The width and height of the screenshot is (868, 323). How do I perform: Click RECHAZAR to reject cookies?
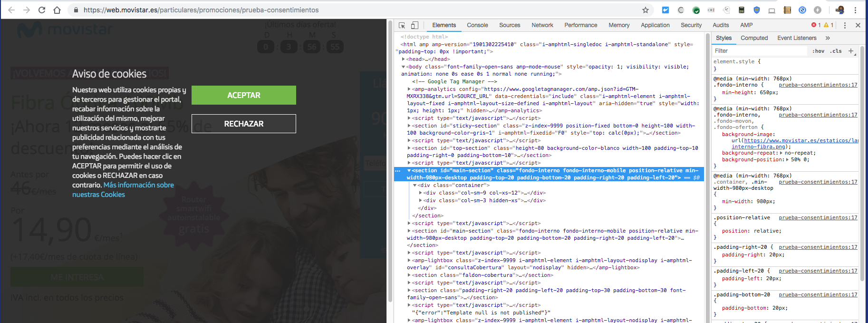244,124
